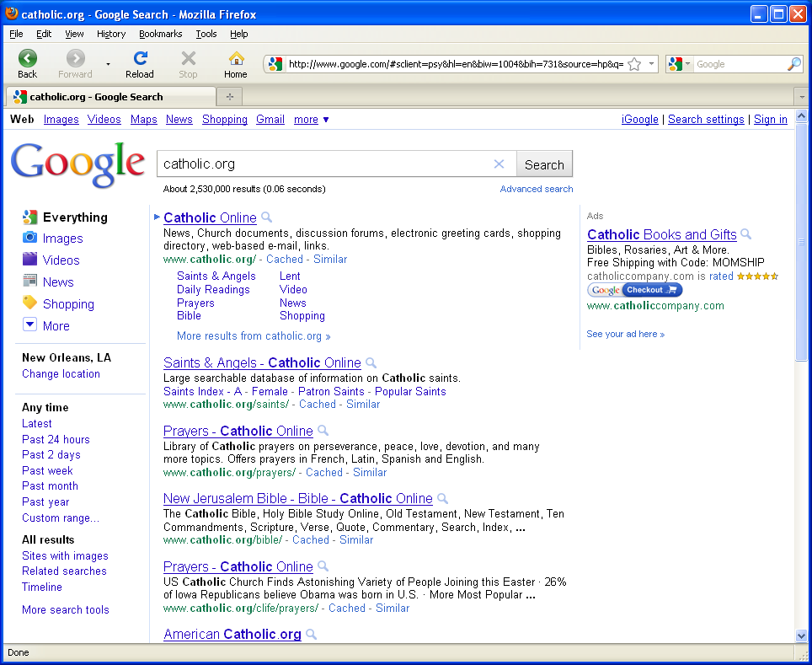Preview the New Jerusalem Bible result magnifier
The width and height of the screenshot is (812, 665).
tap(442, 498)
